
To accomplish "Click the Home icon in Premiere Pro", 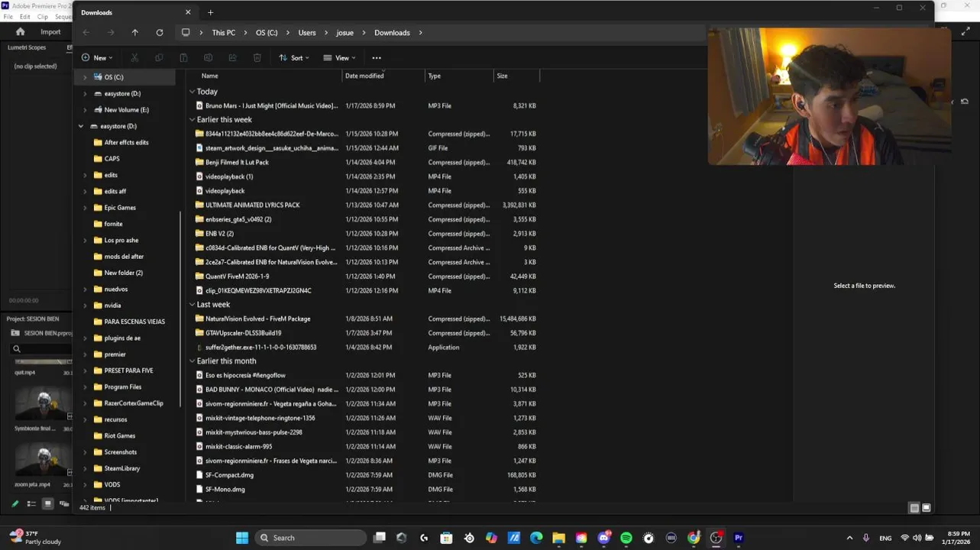I will (21, 32).
